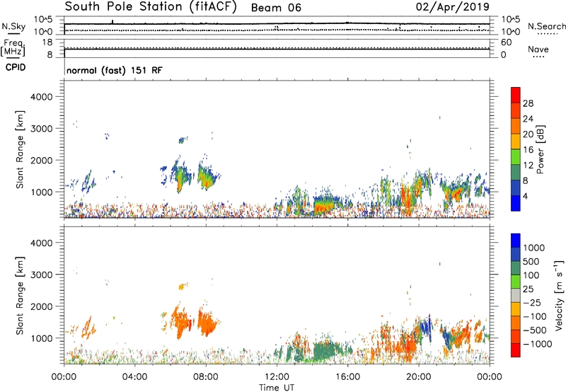The width and height of the screenshot is (566, 392).
Task: Click the '60' Nave axis label
Action: point(507,42)
